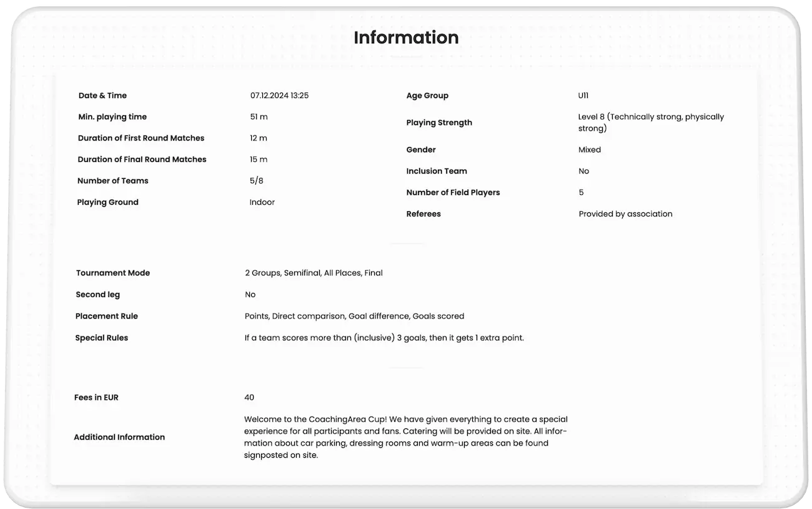812x509 pixels.
Task: Click the No value beside Inclusion Team
Action: [584, 171]
